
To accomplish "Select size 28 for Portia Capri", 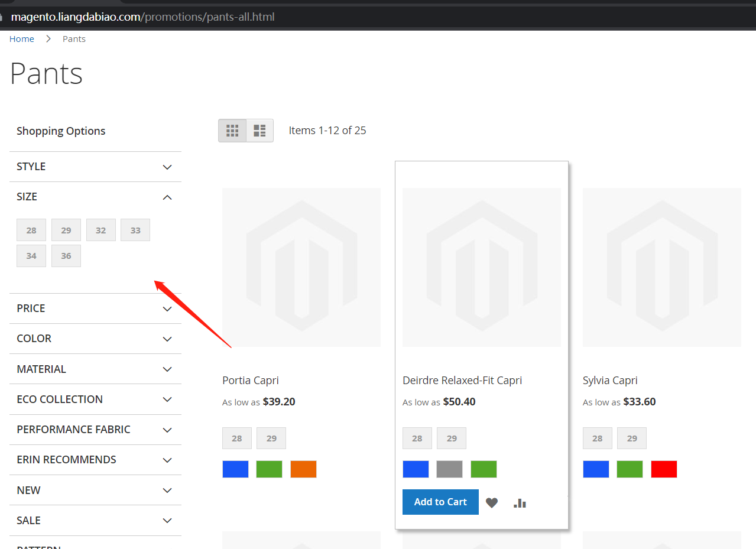I will pos(237,438).
